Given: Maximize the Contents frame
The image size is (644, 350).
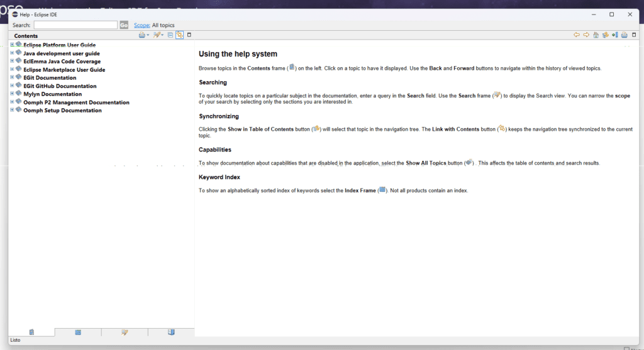Looking at the screenshot, I should click(189, 35).
